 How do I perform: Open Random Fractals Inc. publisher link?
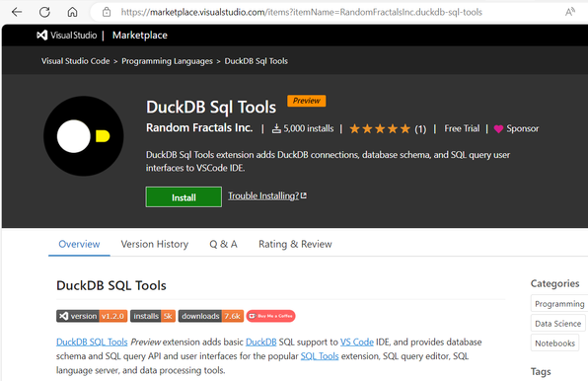(x=199, y=128)
